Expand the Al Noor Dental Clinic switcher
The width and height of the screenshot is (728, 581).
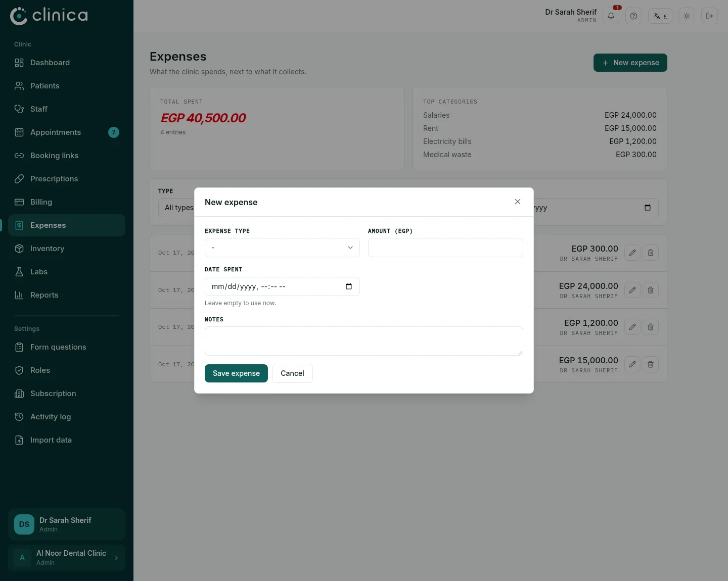coord(67,558)
